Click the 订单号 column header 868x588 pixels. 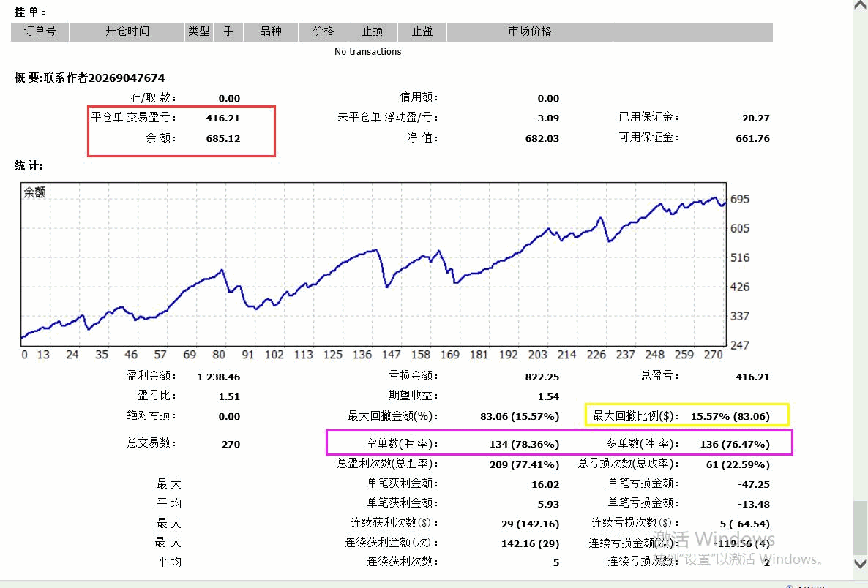tap(34, 31)
